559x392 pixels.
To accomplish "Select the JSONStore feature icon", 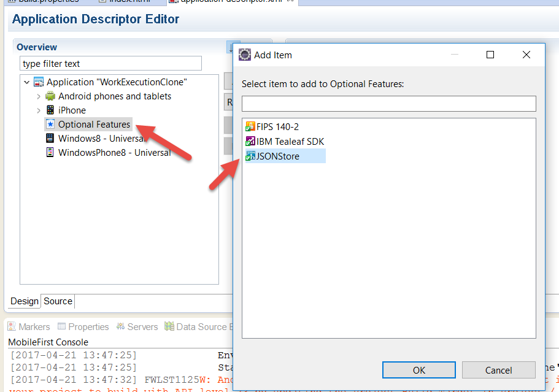I will (x=250, y=155).
